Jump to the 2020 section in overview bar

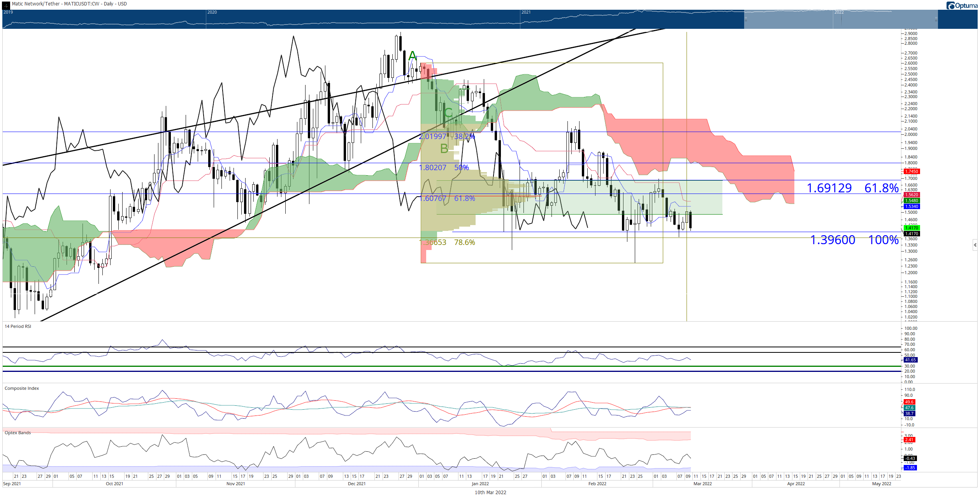pos(212,12)
